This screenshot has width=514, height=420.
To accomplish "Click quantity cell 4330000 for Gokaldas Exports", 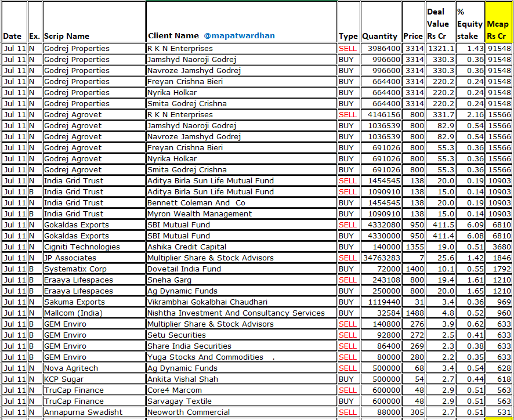I will [x=381, y=236].
